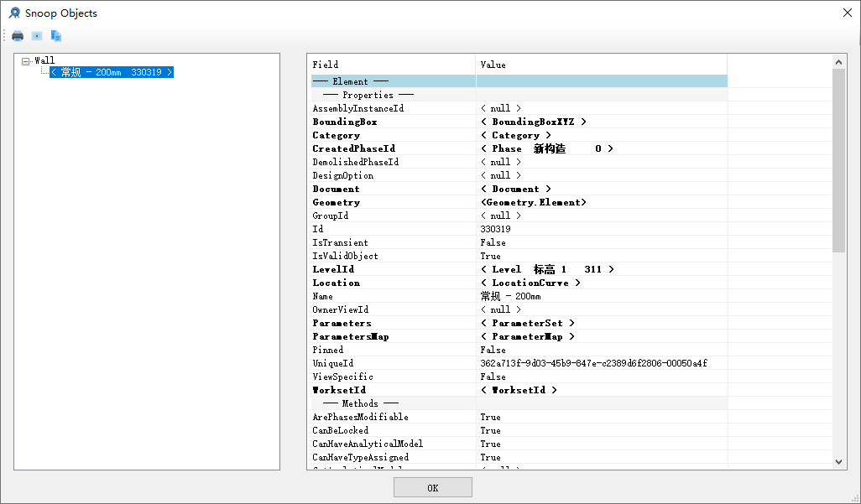Open the < Document > value

[515, 189]
